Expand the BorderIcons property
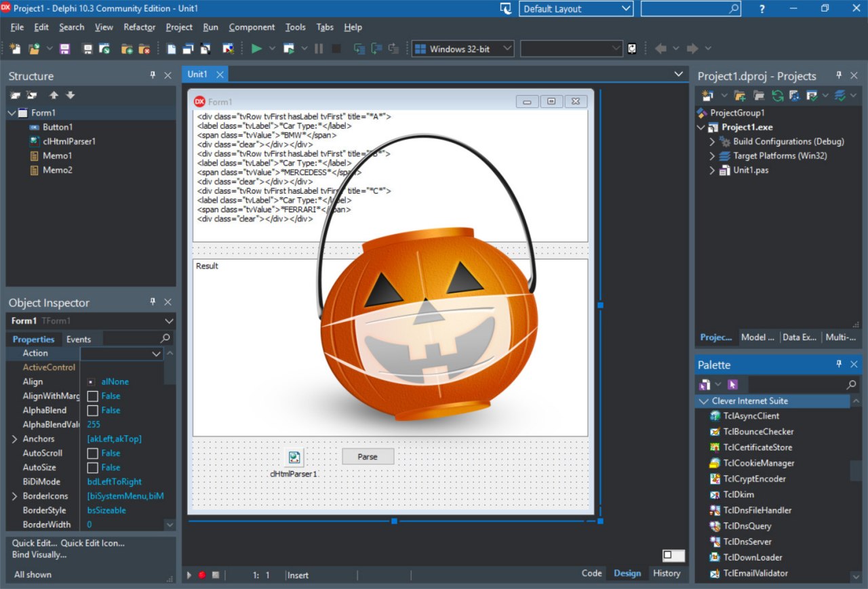The image size is (868, 589). 15,496
